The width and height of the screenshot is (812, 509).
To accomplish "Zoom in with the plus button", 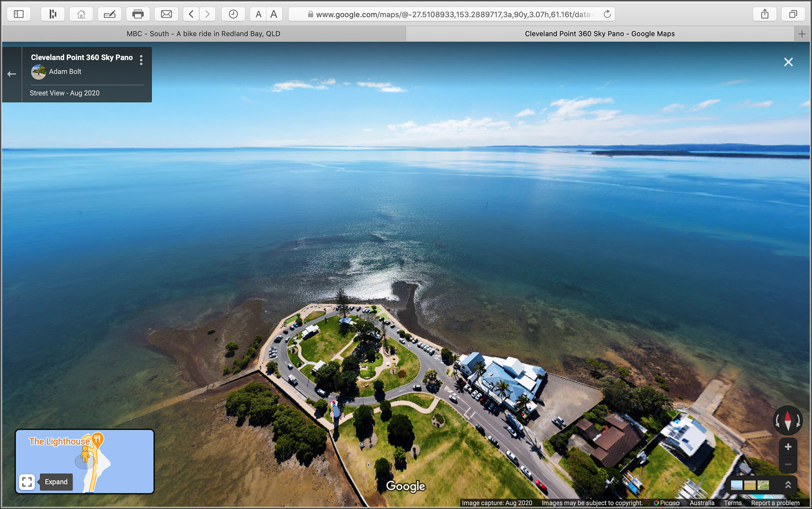I will pyautogui.click(x=788, y=447).
